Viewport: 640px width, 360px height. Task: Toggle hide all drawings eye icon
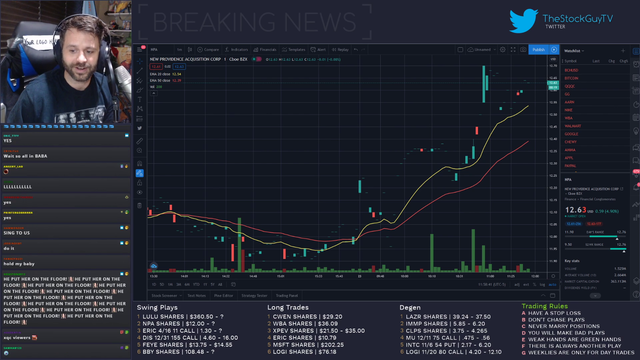pyautogui.click(x=140, y=192)
